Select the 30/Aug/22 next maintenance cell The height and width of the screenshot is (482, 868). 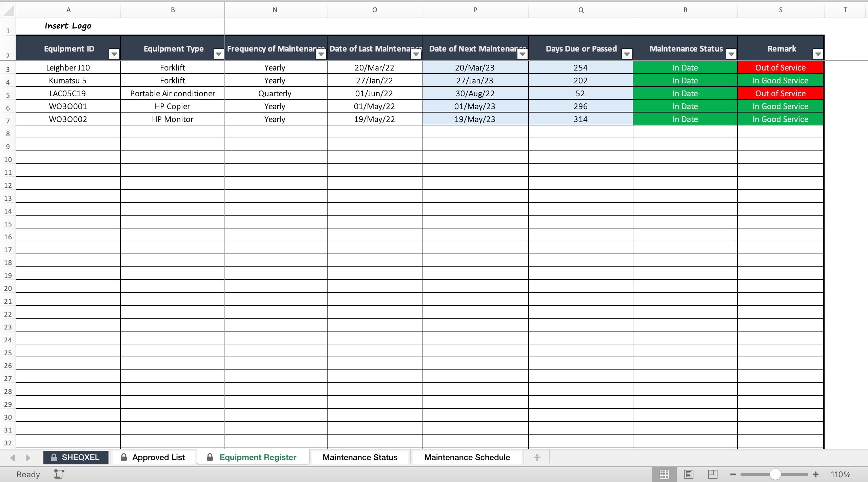click(x=475, y=93)
